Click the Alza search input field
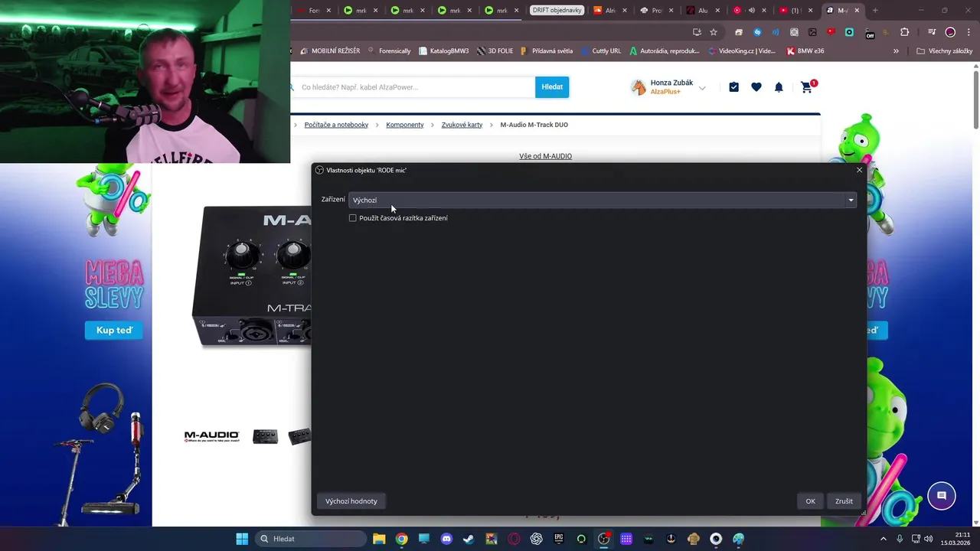This screenshot has height=551, width=980. click(413, 87)
